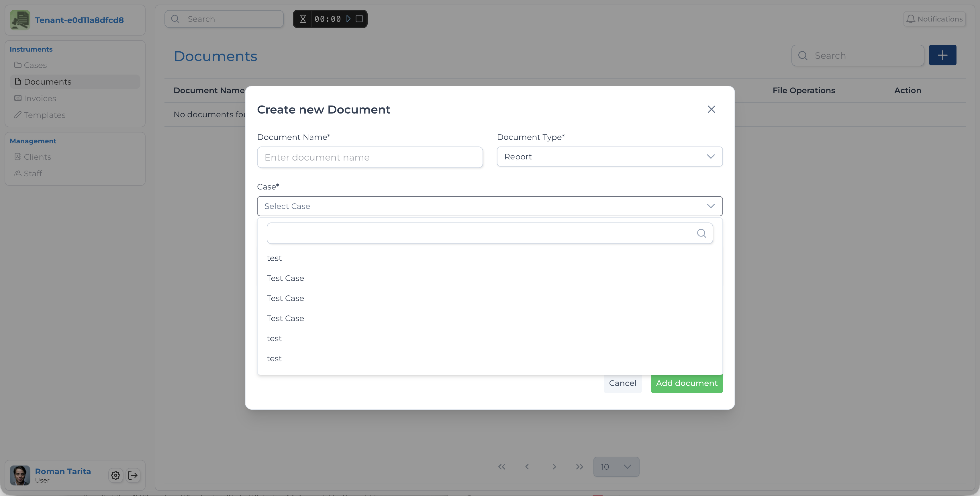The image size is (980, 496).
Task: Click the blue plus add-document button
Action: (x=942, y=55)
